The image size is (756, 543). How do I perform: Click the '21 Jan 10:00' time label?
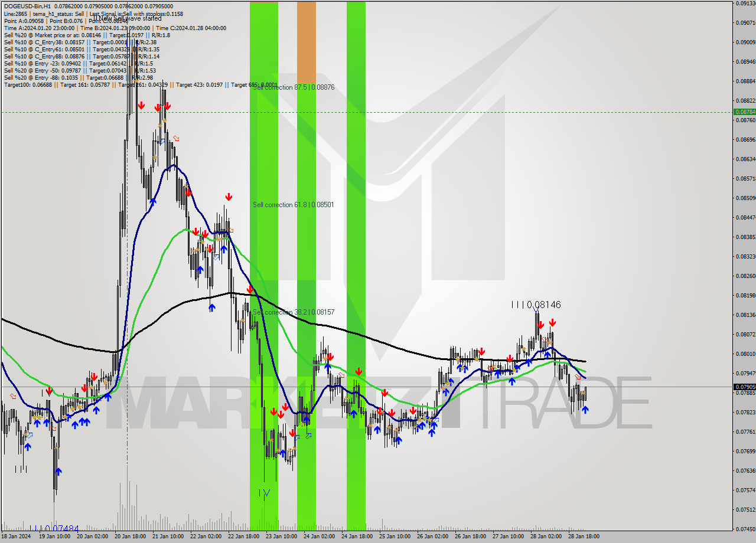[168, 537]
